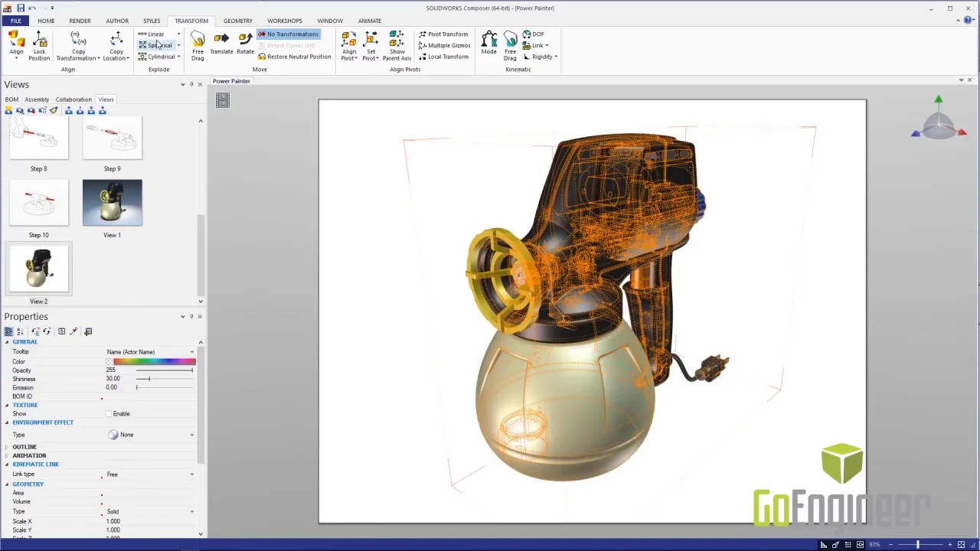
Task: Open the FILE menu
Action: tap(15, 21)
